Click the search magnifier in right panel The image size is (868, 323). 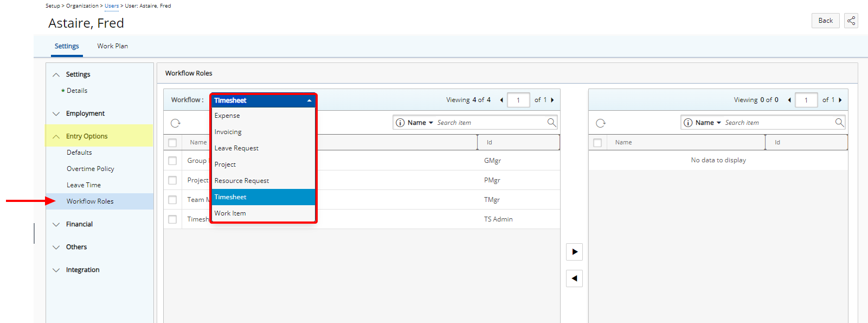[839, 122]
